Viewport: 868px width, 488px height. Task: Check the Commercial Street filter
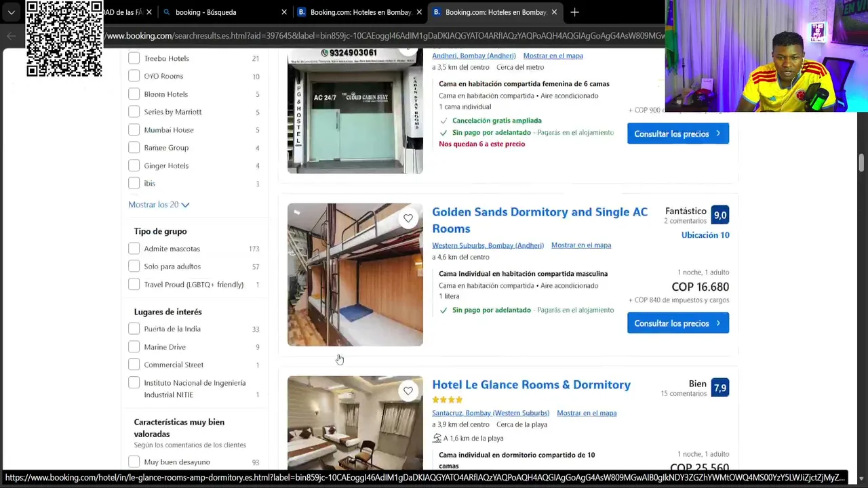[x=134, y=365]
